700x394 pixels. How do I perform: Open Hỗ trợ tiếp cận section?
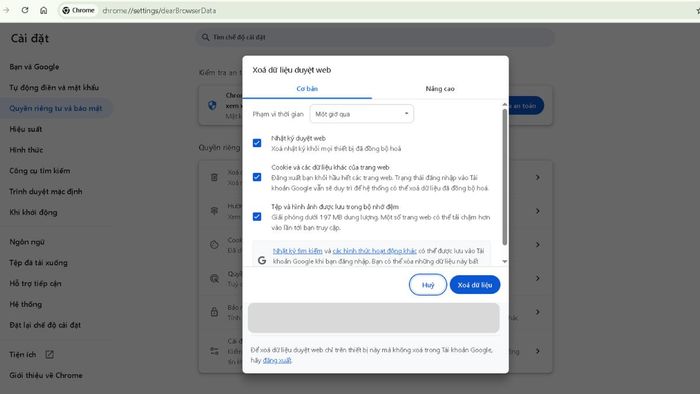click(x=35, y=283)
